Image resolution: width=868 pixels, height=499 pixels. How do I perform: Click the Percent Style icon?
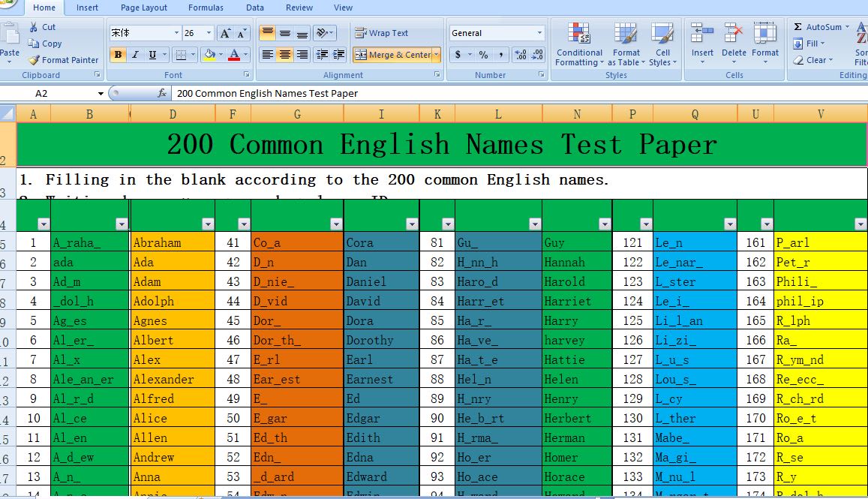(x=484, y=54)
